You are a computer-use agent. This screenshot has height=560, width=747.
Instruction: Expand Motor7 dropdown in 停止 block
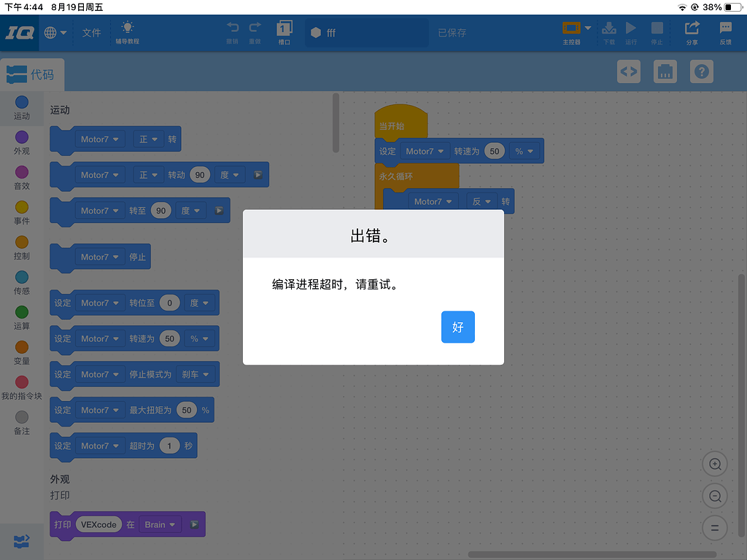pyautogui.click(x=100, y=257)
